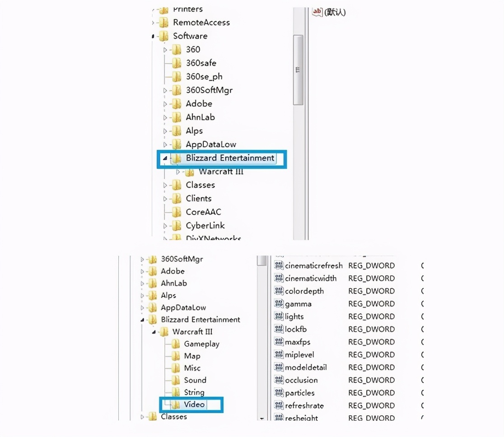Select the Misc registry key
Screen dimensions: 504x437
[192, 368]
